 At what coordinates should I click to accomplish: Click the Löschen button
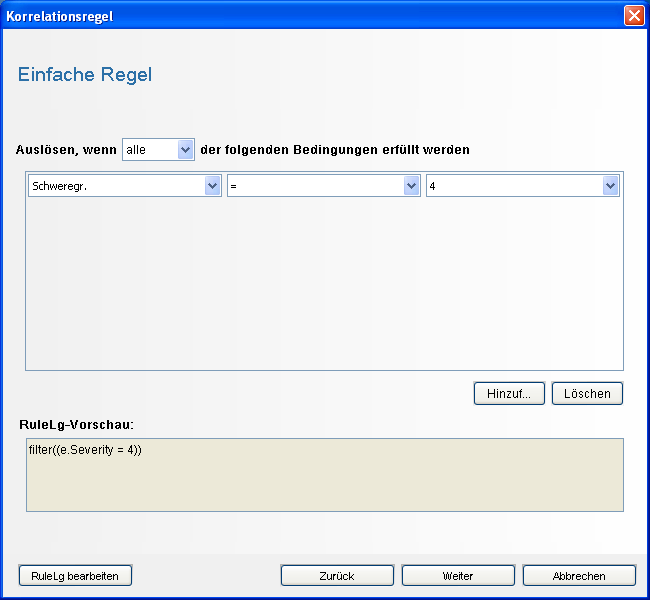coord(587,393)
